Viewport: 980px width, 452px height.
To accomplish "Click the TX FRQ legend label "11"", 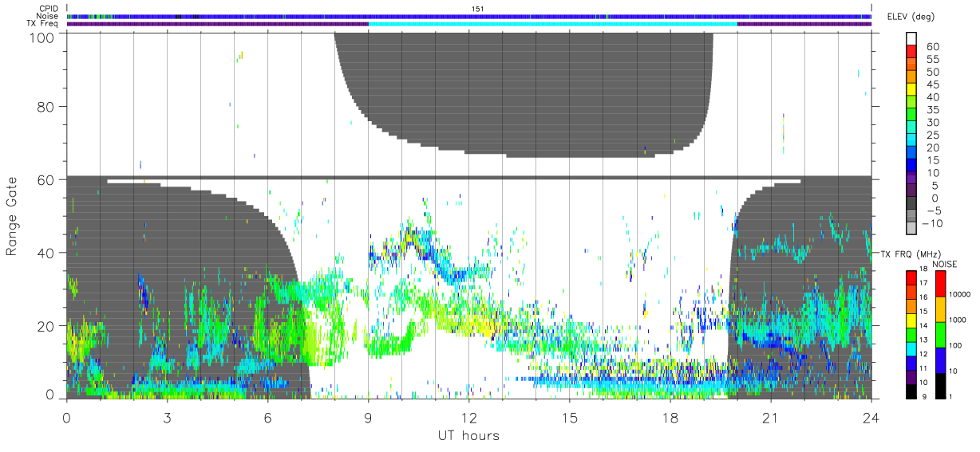I will 922,368.
